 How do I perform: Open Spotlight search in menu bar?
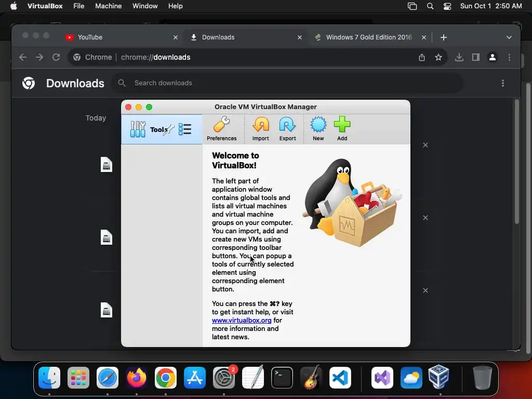[430, 6]
